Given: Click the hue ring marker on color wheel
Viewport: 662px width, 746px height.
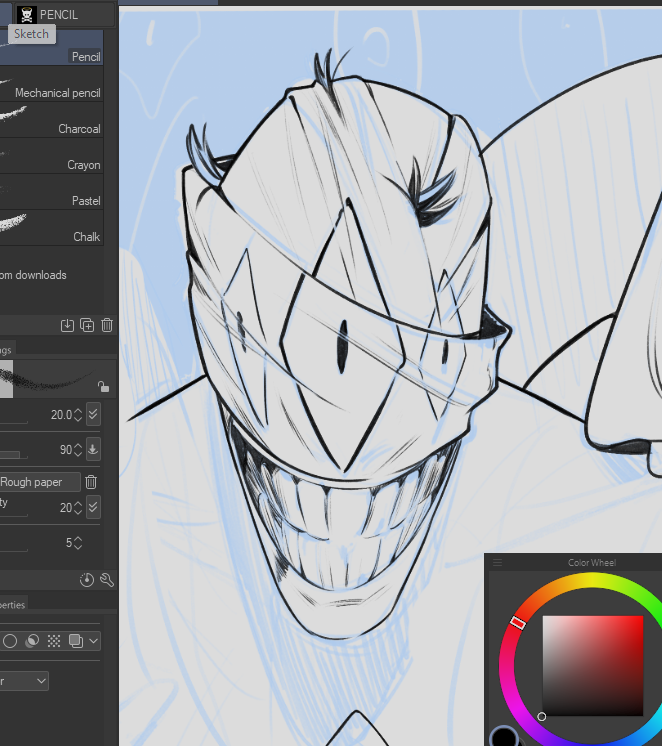Looking at the screenshot, I should [518, 622].
